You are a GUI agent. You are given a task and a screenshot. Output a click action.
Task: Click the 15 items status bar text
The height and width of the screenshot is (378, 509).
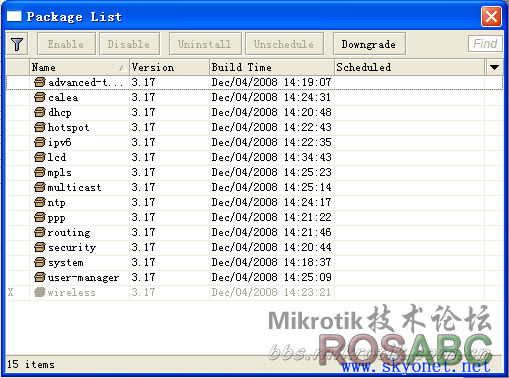pyautogui.click(x=31, y=364)
